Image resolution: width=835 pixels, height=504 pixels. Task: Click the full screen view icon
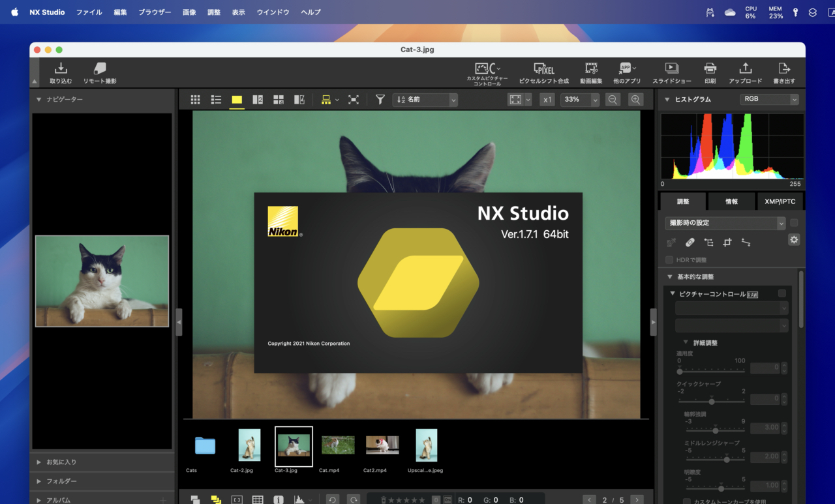tap(354, 100)
